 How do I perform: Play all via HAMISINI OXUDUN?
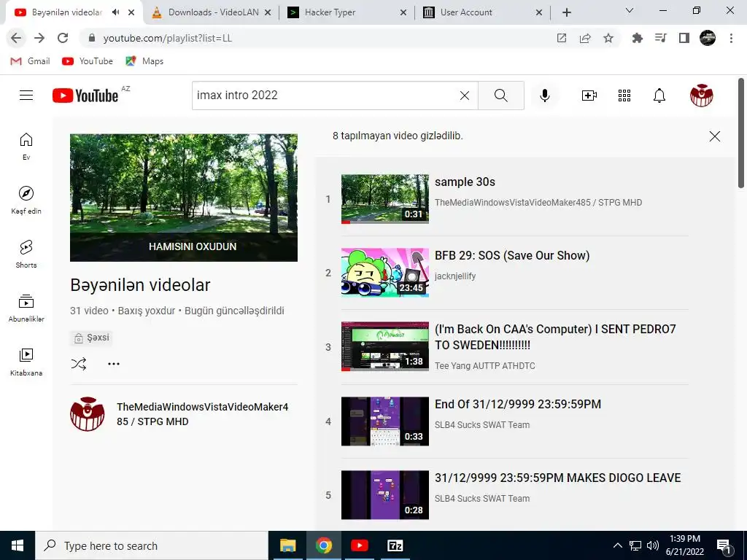[193, 246]
